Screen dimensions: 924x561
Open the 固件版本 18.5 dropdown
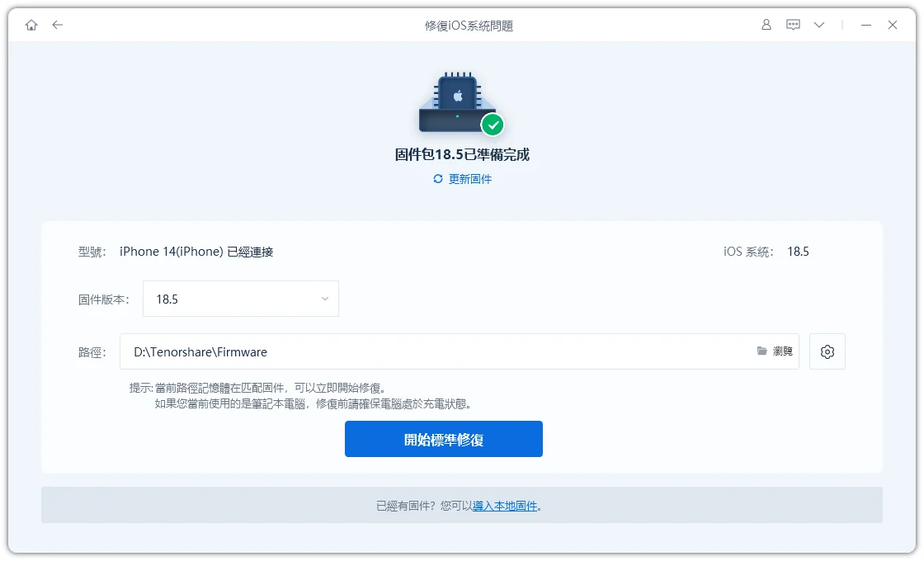point(241,299)
